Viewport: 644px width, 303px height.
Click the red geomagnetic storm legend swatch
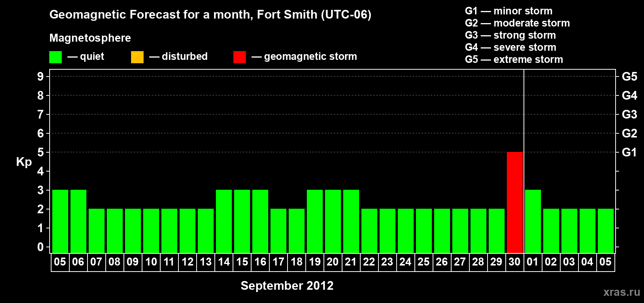(x=240, y=57)
